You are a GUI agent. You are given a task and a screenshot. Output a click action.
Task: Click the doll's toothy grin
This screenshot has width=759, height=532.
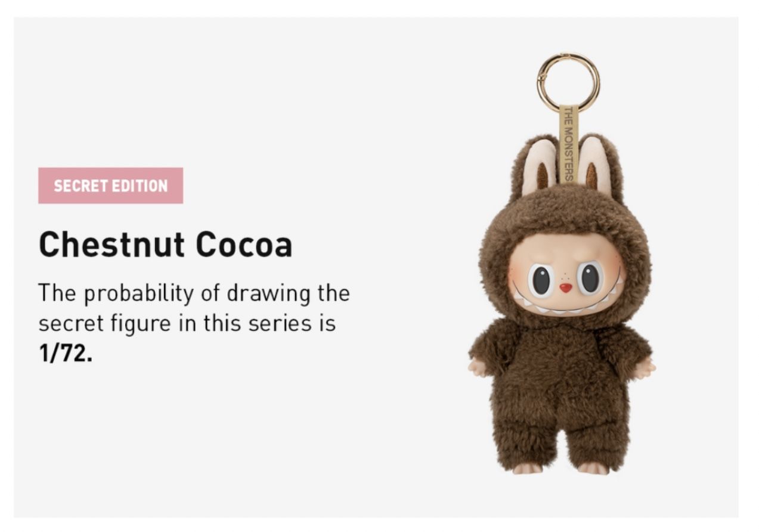click(566, 301)
